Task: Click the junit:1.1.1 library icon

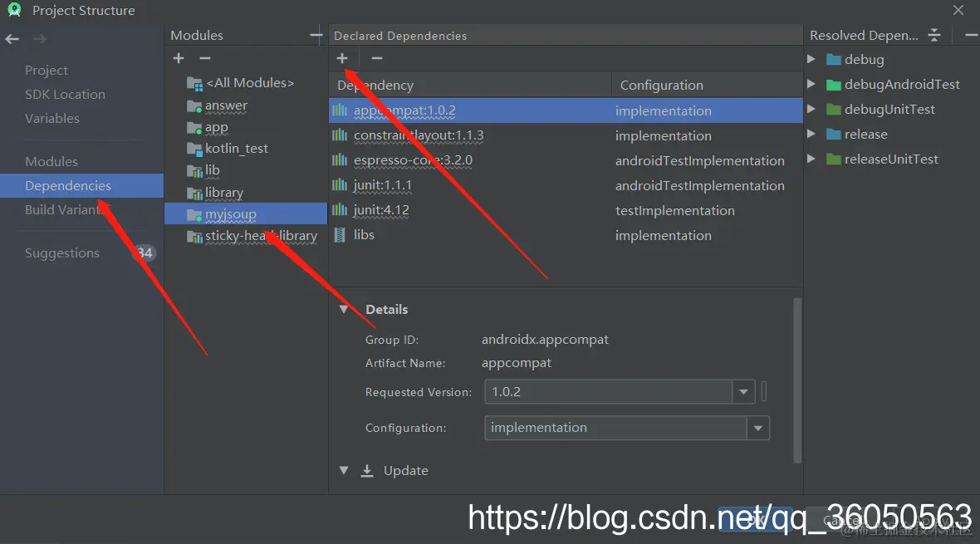Action: (x=340, y=185)
